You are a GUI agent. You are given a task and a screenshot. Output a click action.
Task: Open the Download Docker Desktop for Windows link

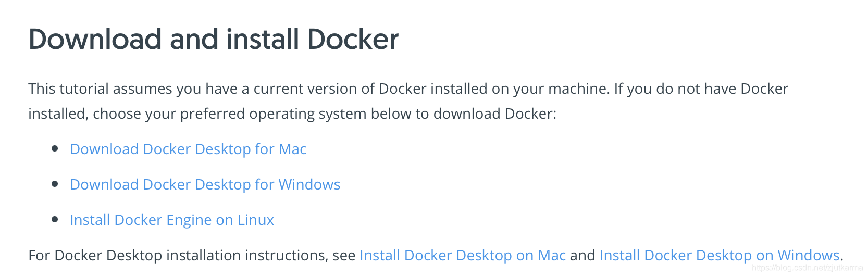(205, 185)
